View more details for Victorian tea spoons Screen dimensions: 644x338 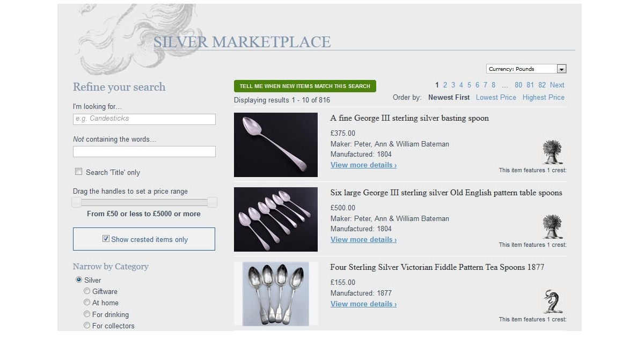click(363, 304)
